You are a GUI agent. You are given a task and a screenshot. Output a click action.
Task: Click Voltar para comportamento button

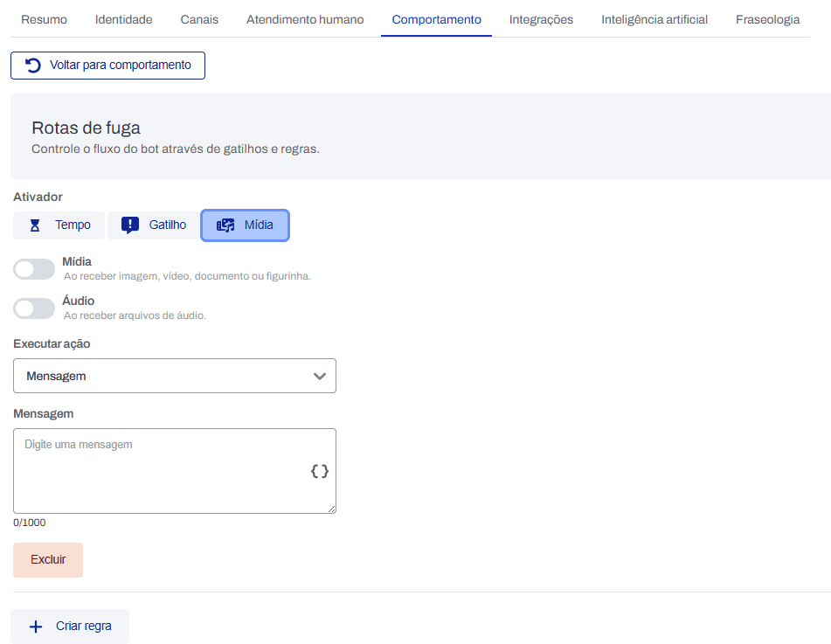point(107,66)
